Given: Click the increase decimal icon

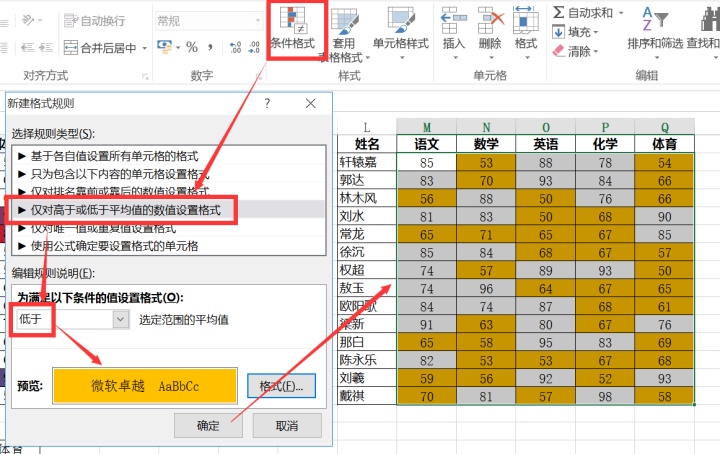Looking at the screenshot, I should click(236, 47).
